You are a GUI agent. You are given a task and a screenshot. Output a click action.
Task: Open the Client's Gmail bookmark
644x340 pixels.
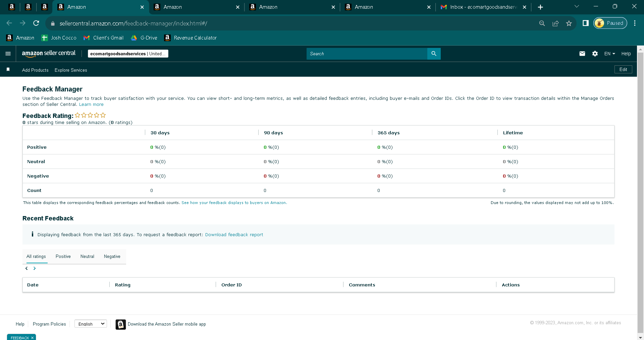click(x=104, y=38)
